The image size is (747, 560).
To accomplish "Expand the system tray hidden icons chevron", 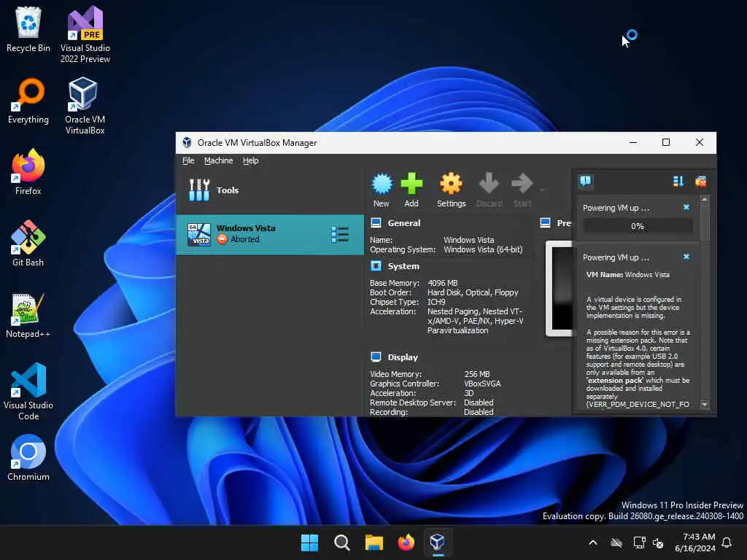I will click(x=593, y=542).
